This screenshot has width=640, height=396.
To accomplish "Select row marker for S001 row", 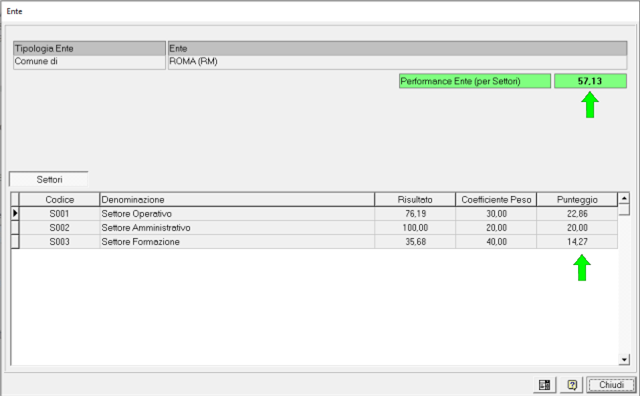I will [x=15, y=214].
